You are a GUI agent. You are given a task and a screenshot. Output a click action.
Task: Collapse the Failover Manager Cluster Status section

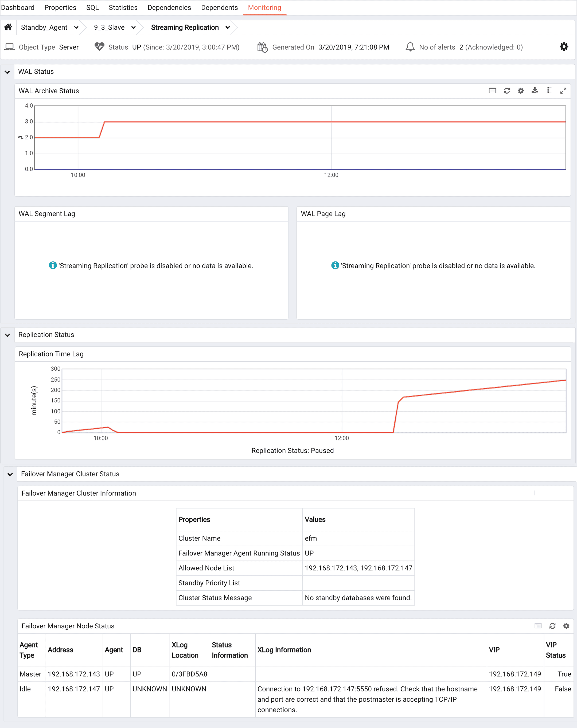[10, 474]
